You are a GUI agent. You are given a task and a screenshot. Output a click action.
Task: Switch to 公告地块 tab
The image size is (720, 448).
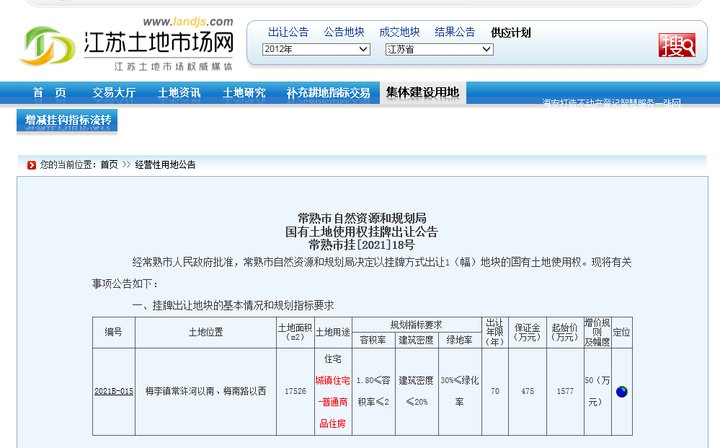pyautogui.click(x=344, y=32)
